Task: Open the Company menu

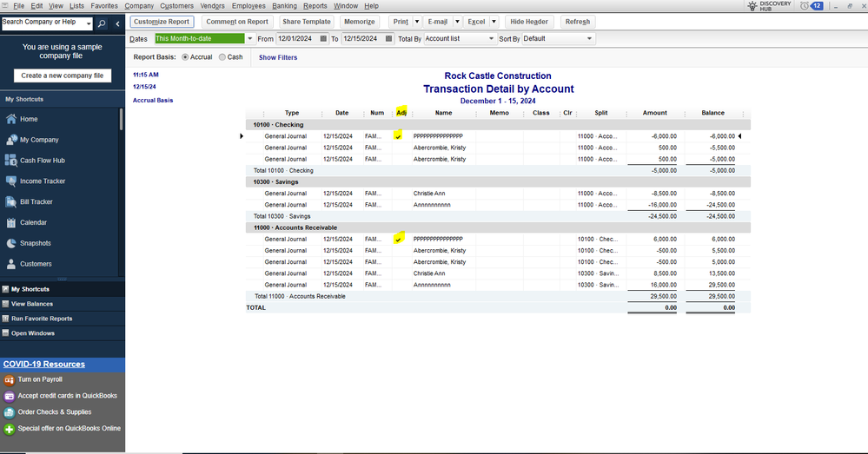Action: 139,6
